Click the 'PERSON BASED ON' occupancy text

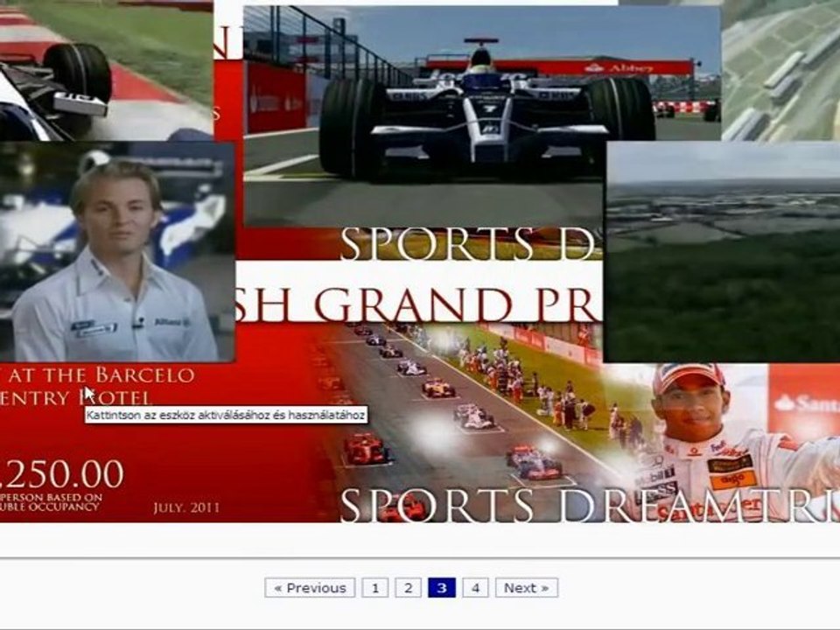coord(51,497)
